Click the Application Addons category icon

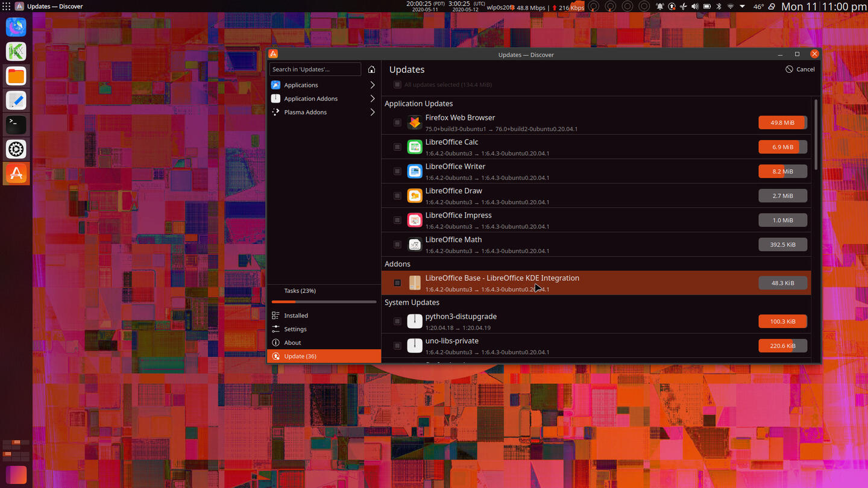pos(275,98)
